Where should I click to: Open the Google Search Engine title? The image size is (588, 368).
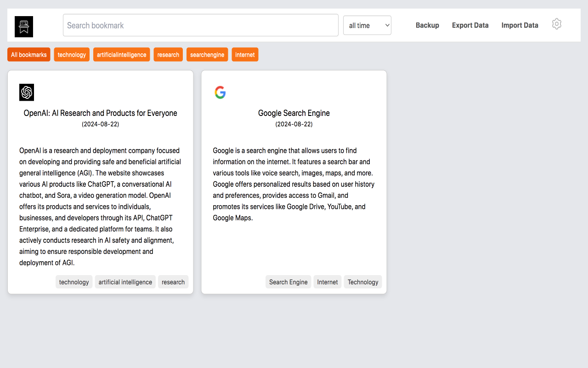(x=294, y=113)
